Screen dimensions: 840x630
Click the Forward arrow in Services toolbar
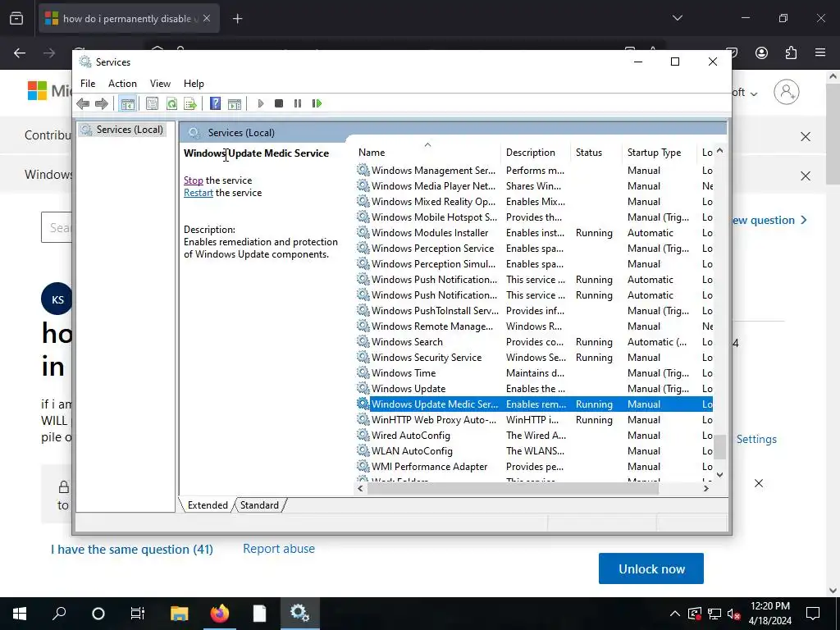[101, 103]
